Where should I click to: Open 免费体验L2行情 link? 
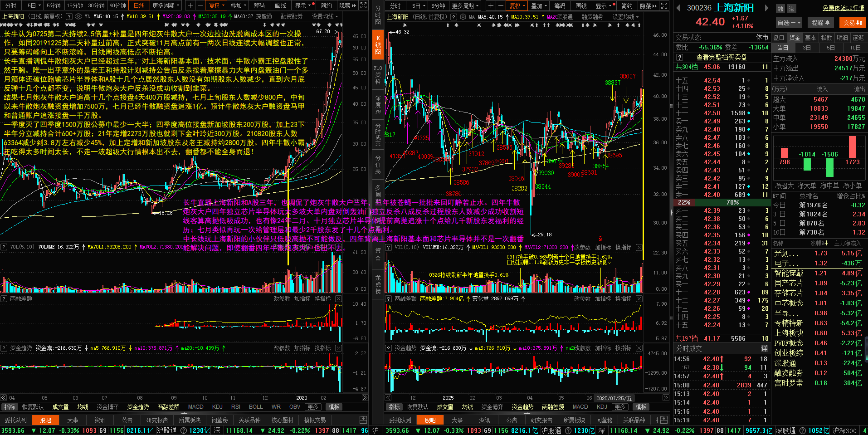843,8
